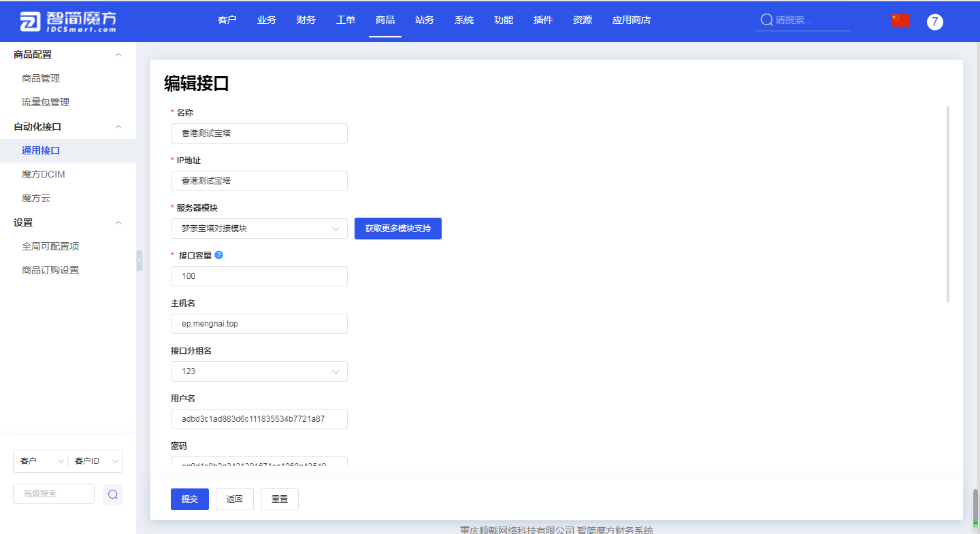Click the 获取更多模块支持 button

(398, 229)
